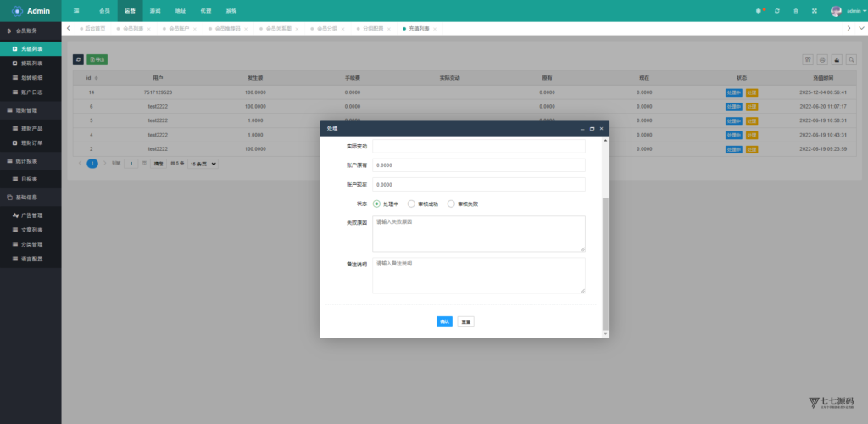Open 提现列表 in the sidebar menu
868x424 pixels.
(31, 63)
